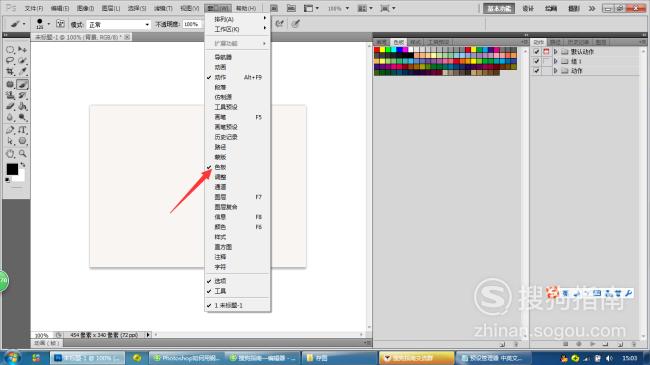Image resolution: width=650 pixels, height=365 pixels.
Task: Pick the red swatch in the 色板 panel
Action: tap(377, 50)
